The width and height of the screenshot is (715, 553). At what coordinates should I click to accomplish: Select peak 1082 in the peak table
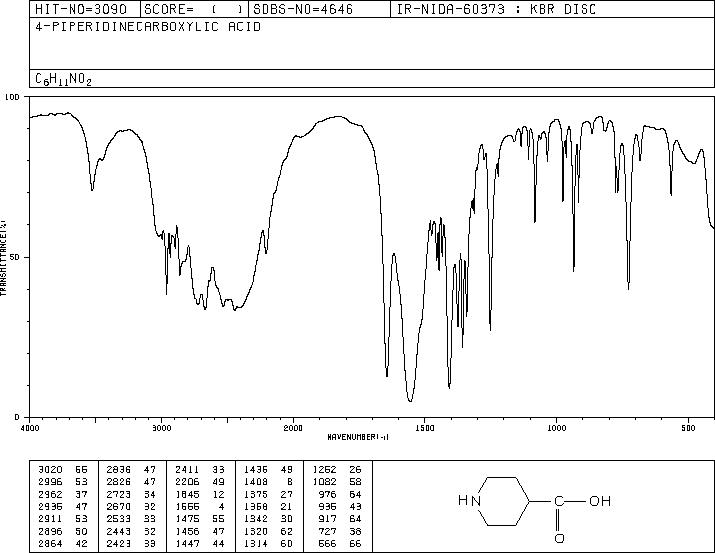point(325,482)
